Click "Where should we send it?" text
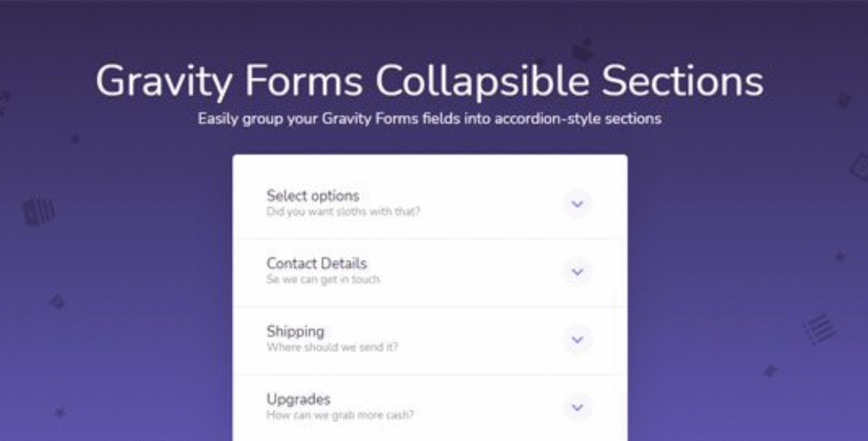868x441 pixels. [x=332, y=347]
